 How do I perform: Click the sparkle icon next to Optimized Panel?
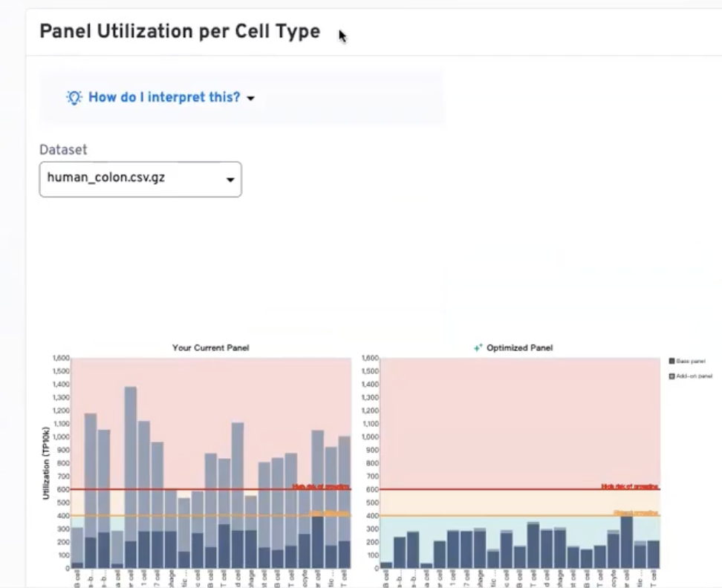[x=478, y=347]
